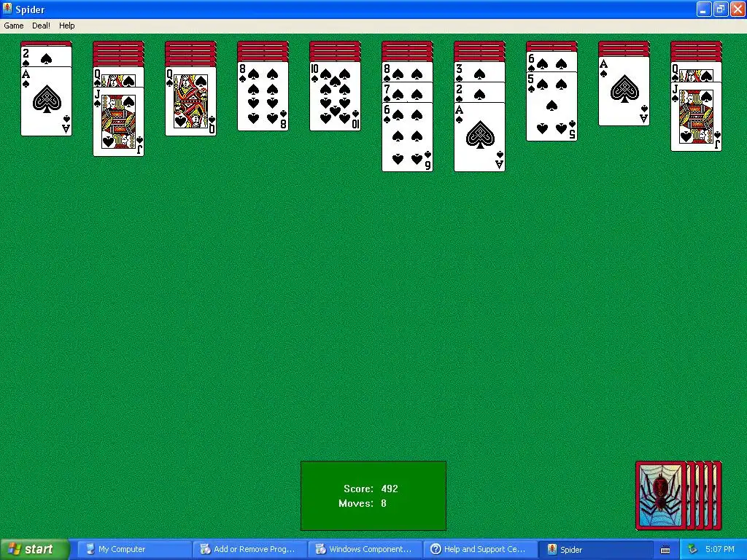This screenshot has height=560, width=747.
Task: Switch to Add or Remove Programs taskbar button
Action: click(x=249, y=550)
